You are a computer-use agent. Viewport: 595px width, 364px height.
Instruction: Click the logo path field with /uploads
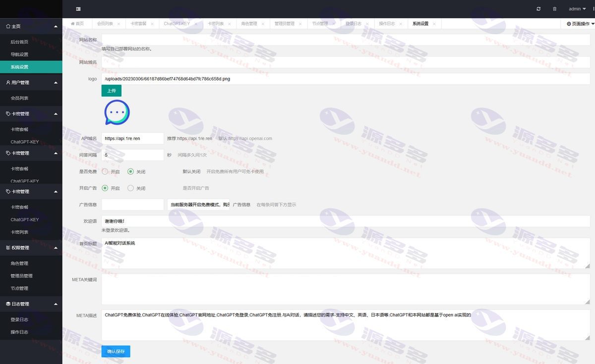pos(346,79)
